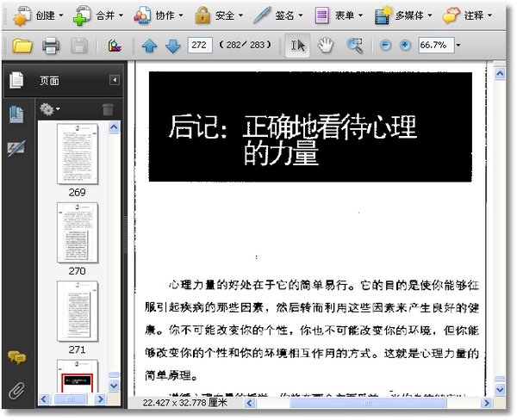517x420 pixels.
Task: Collapse the 页面 panel with arrow button
Action: pyautogui.click(x=114, y=81)
